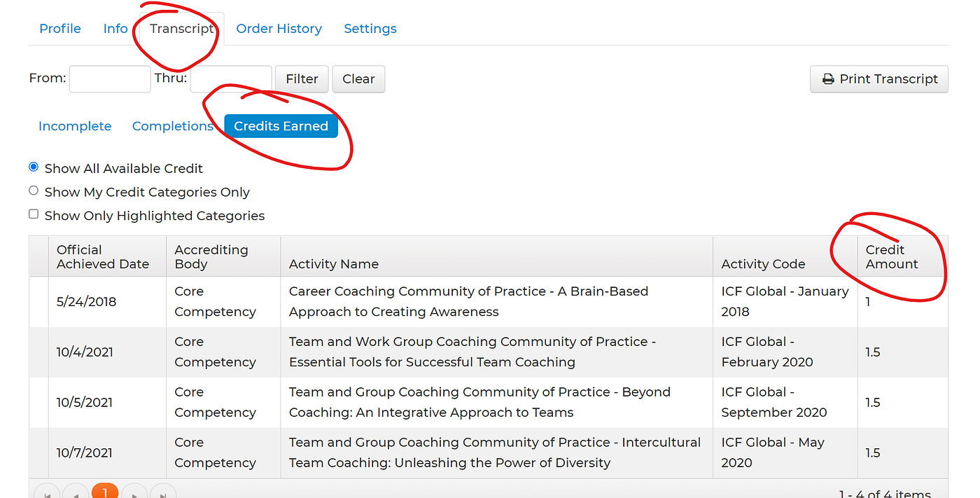Screen dimensions: 980x498
Task: Click the From date input field
Action: pos(110,79)
